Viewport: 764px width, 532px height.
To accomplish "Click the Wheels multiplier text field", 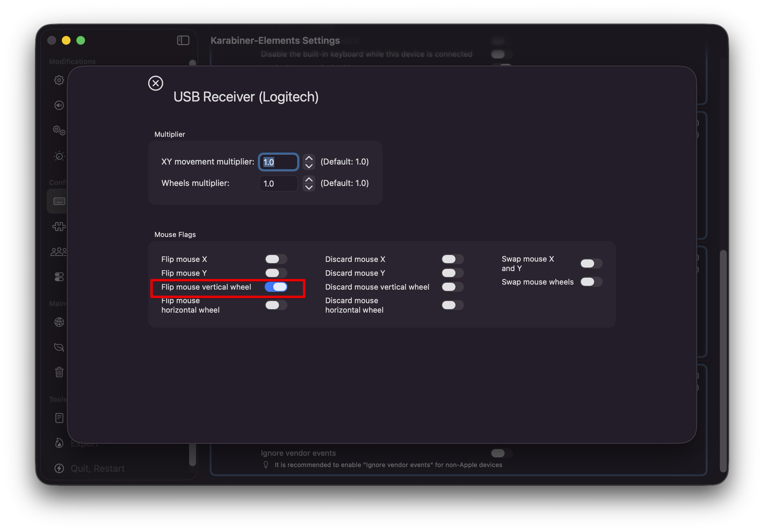I will pos(278,184).
